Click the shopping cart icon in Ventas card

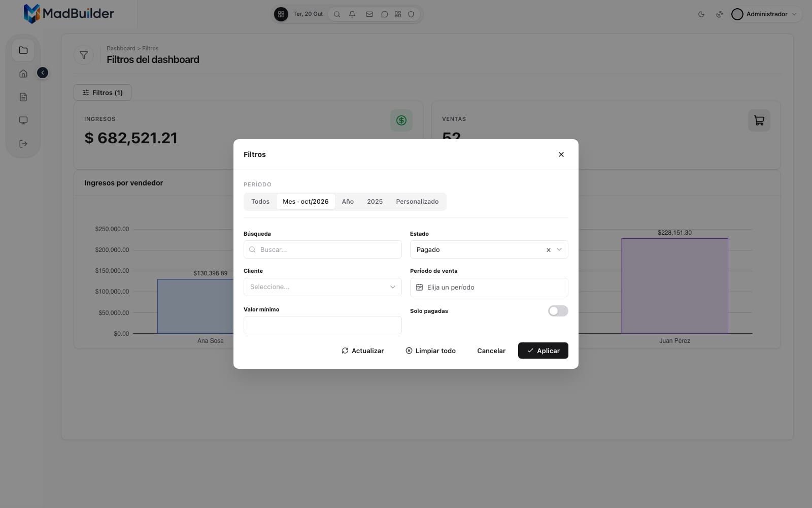point(759,120)
